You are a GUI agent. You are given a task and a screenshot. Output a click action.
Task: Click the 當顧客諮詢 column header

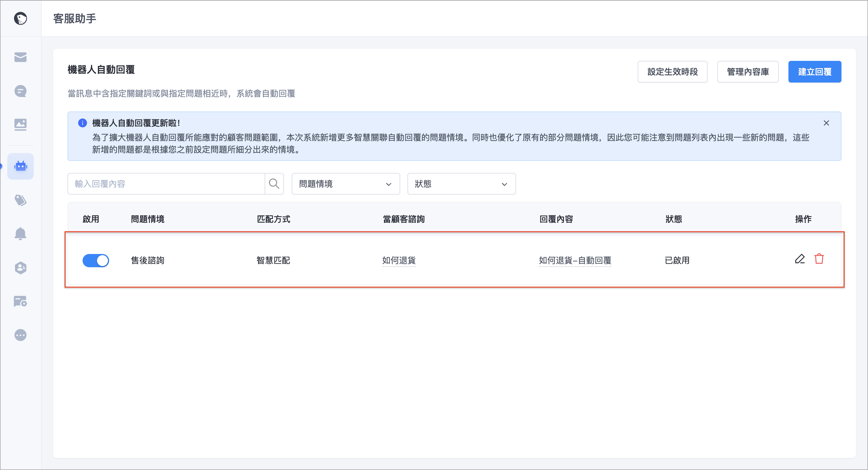404,219
